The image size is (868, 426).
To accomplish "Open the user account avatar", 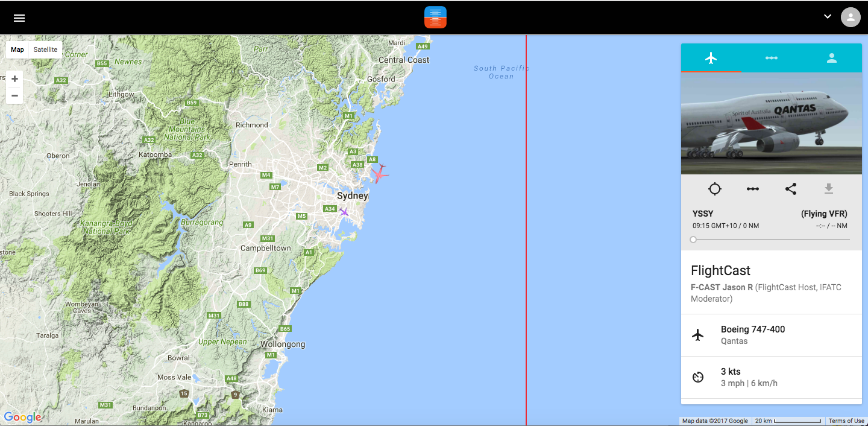I will pyautogui.click(x=851, y=17).
